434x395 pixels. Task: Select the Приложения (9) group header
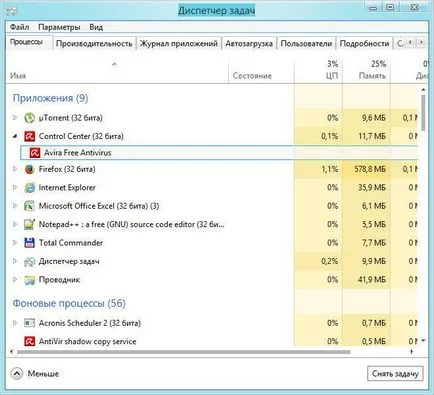click(x=51, y=98)
